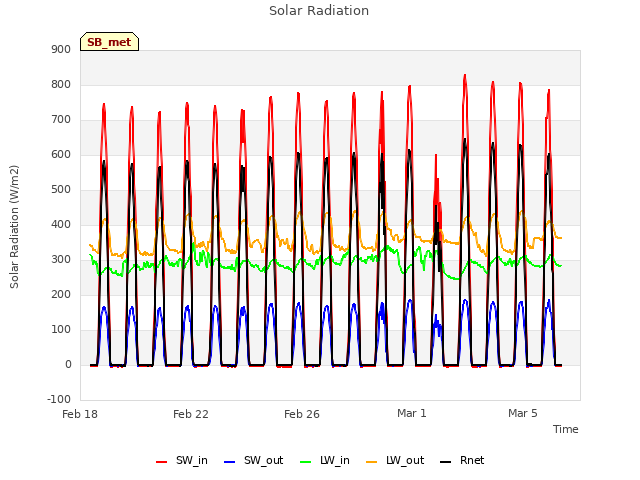Click the Feb 18 x-axis tick label
The image size is (640, 480).
pos(80,414)
